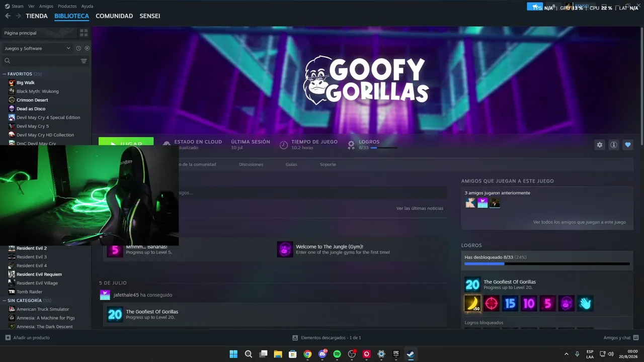The image size is (644, 362).
Task: Open the TIENDA tab
Action: click(37, 16)
